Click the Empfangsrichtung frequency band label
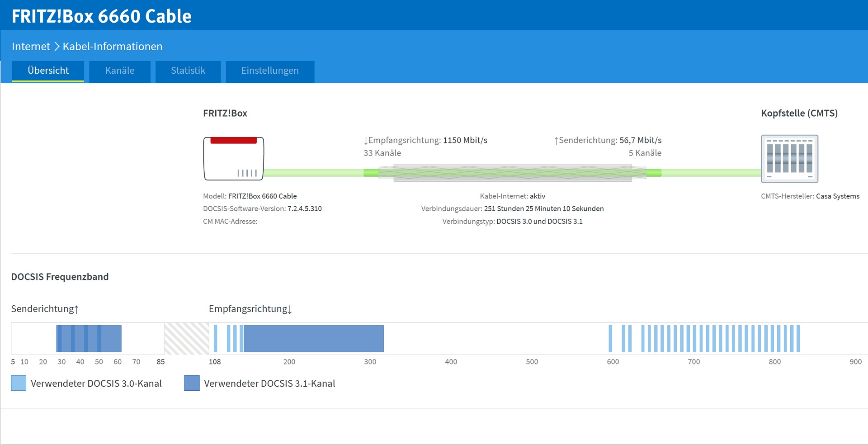The image size is (868, 445). [250, 309]
